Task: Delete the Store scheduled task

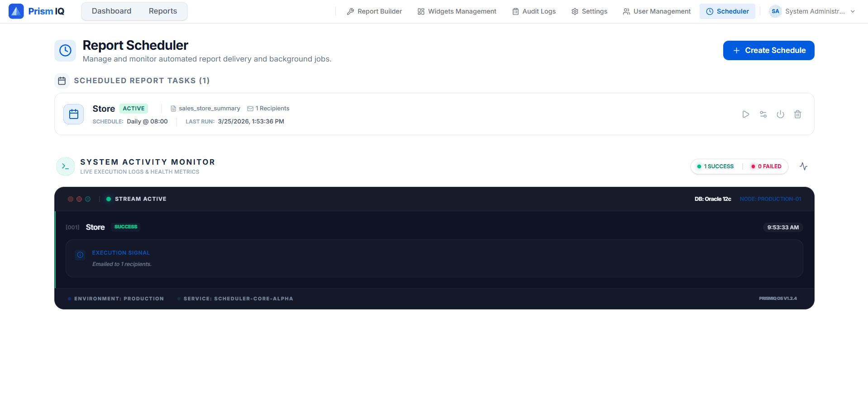Action: click(797, 114)
